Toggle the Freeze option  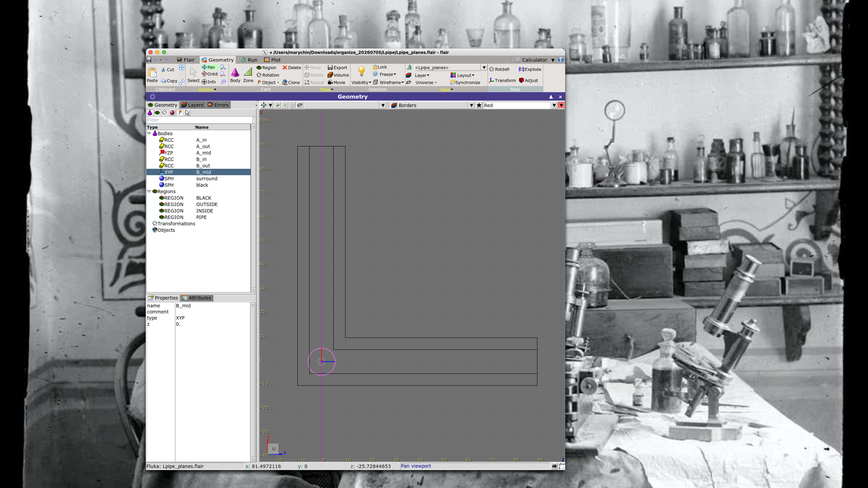384,74
